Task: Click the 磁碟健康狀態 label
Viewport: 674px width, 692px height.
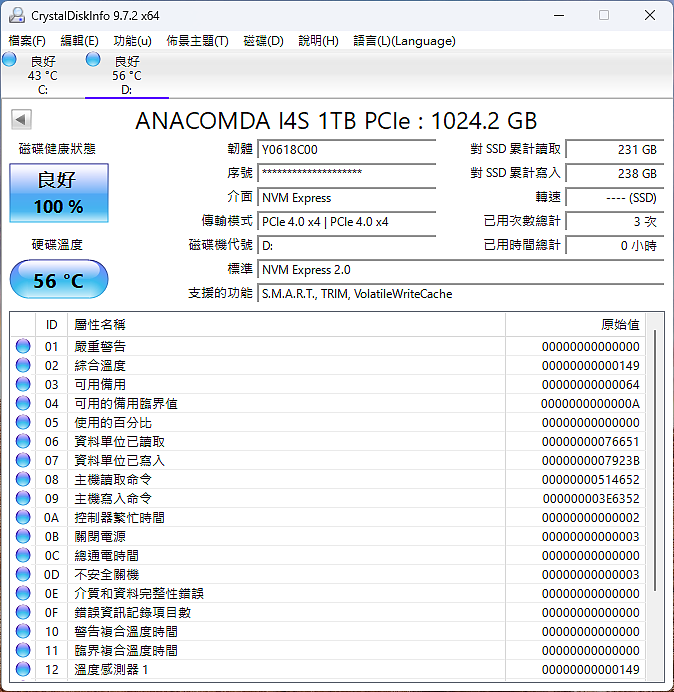Action: click(x=57, y=149)
